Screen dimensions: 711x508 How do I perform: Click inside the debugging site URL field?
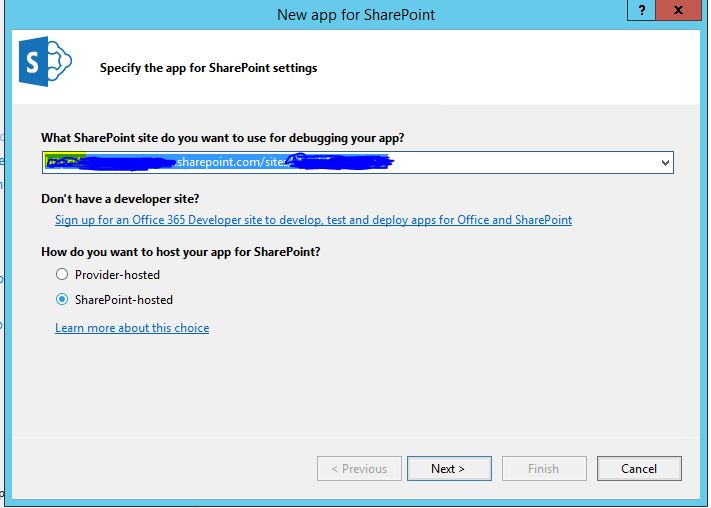tap(357, 162)
